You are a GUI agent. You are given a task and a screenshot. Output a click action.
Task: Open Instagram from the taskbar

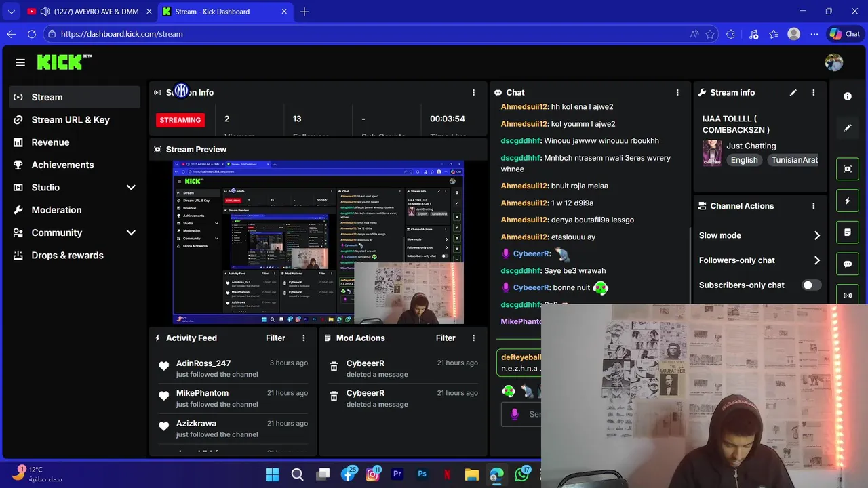coord(372,474)
